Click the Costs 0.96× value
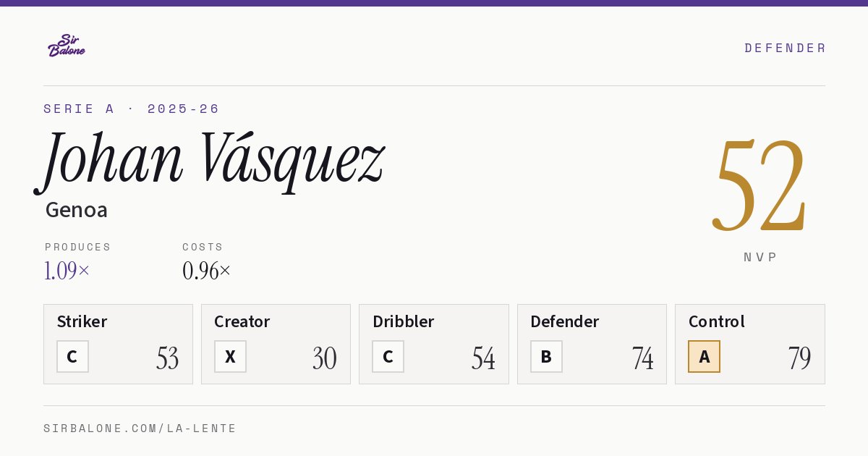Viewport: 868px width, 456px height. (x=207, y=271)
